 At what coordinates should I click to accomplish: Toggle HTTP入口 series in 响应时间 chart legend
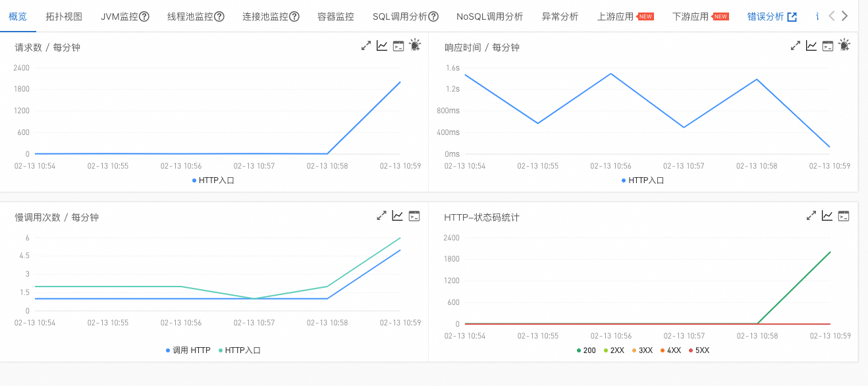click(x=642, y=180)
